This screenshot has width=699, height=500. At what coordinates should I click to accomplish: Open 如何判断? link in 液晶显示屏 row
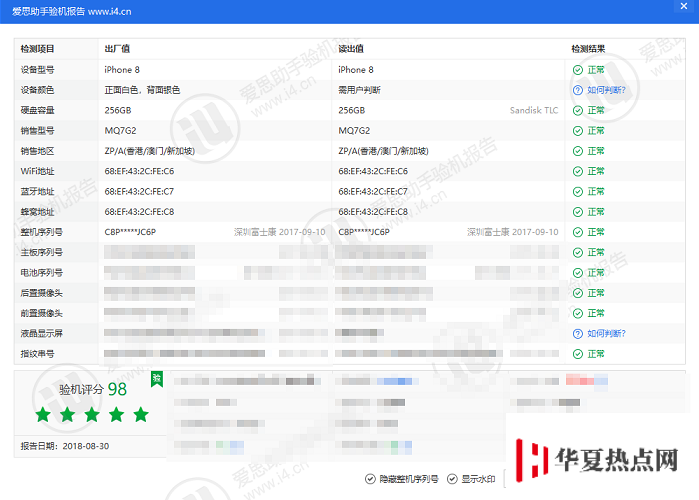click(606, 333)
